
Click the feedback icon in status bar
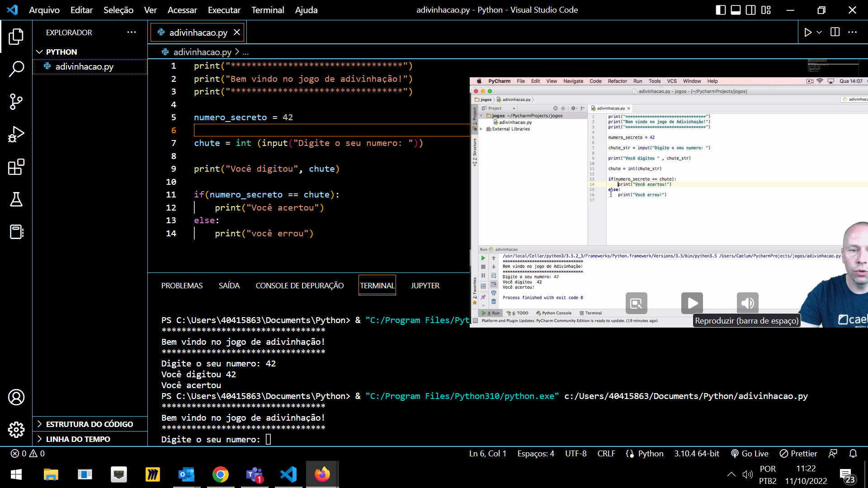pos(833,453)
